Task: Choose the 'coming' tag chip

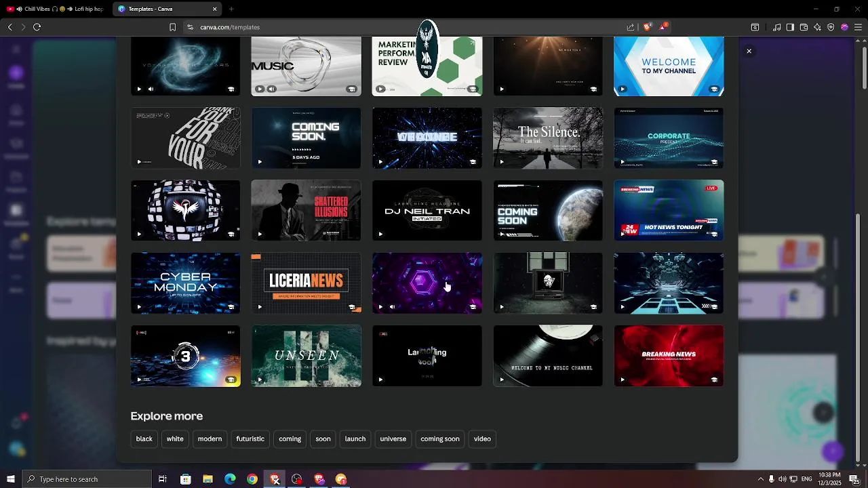Action: point(290,439)
